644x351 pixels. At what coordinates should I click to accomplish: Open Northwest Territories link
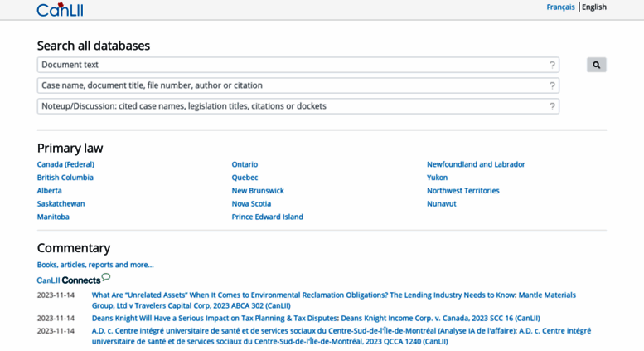coord(462,191)
